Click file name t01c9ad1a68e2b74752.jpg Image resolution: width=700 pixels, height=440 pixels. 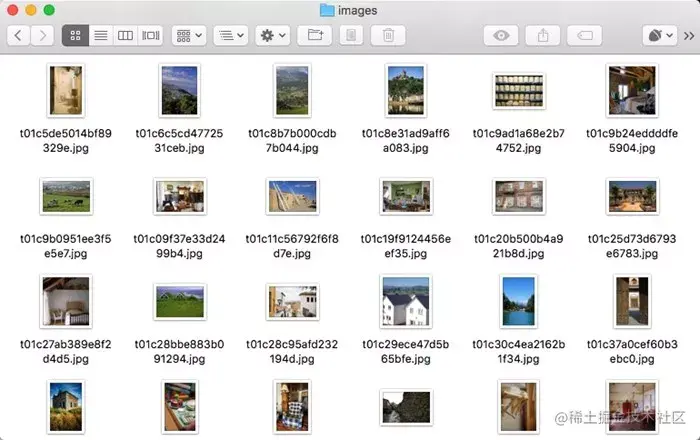pos(519,141)
